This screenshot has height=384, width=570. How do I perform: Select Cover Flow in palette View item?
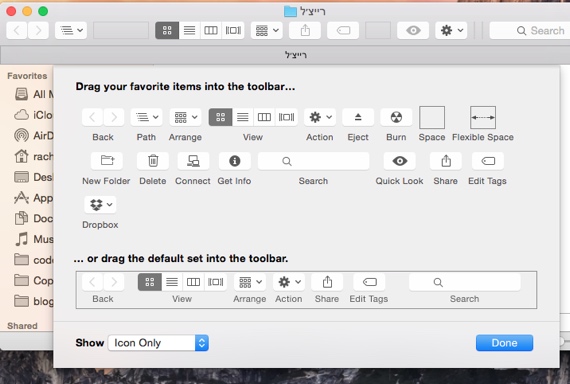pos(286,117)
